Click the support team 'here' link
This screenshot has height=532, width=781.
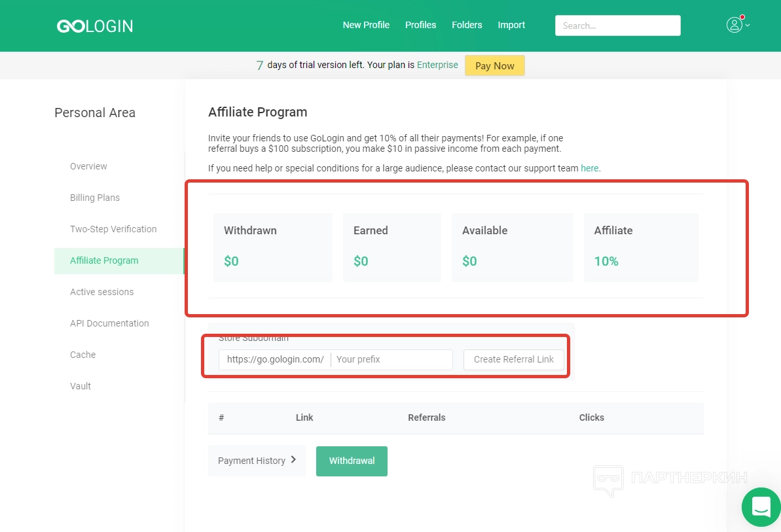tap(589, 168)
